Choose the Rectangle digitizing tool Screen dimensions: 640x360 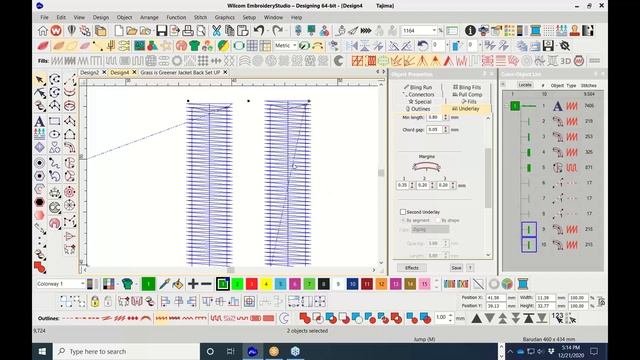point(55,121)
